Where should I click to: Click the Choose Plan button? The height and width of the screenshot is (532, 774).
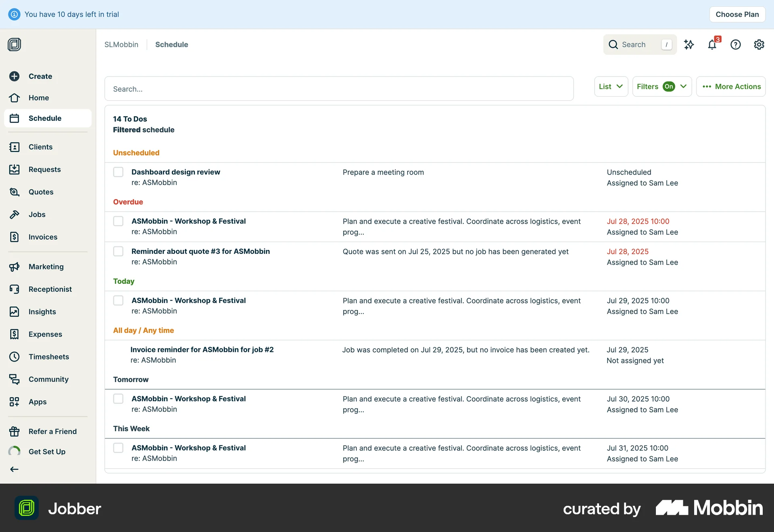(737, 14)
